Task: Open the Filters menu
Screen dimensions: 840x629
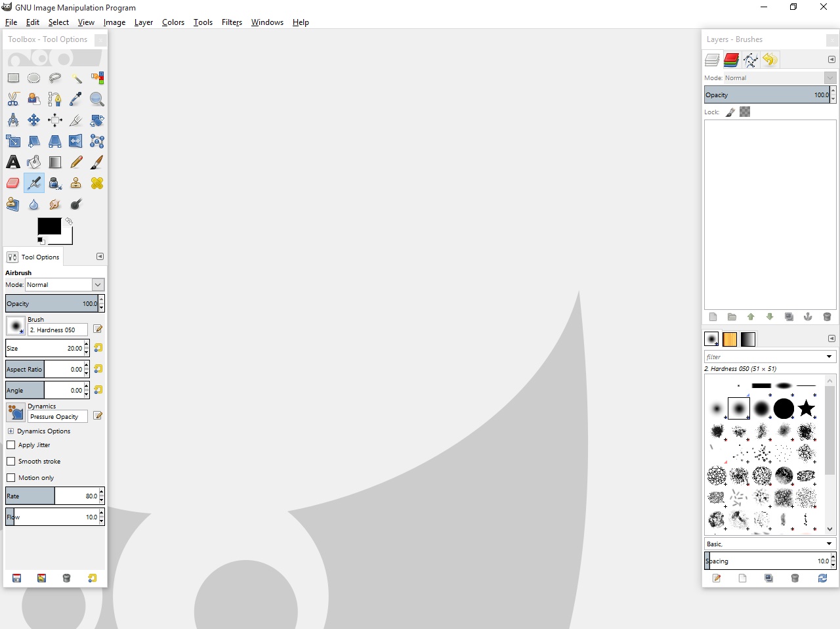Action: [x=232, y=22]
